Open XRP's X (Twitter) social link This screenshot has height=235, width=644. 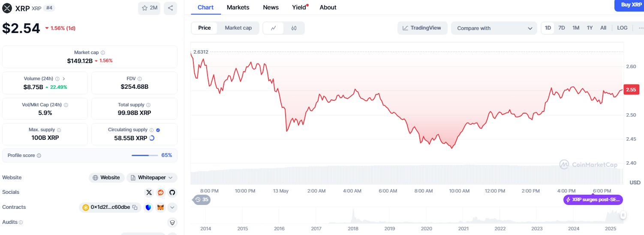tap(149, 193)
